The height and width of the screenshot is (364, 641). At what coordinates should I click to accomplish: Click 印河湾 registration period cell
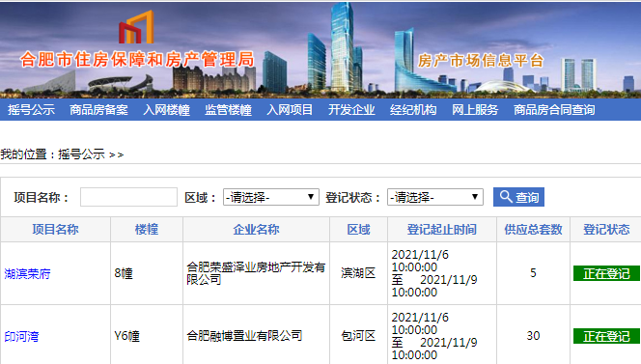442,336
